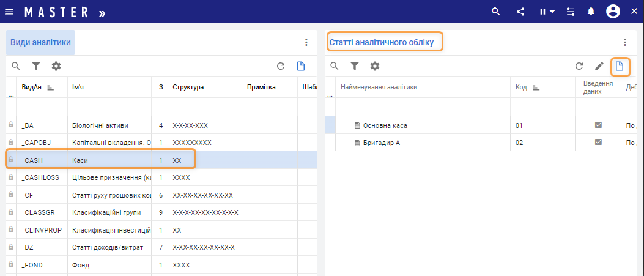Refresh the Статті аналітичного обліку list
644x276 pixels.
pyautogui.click(x=579, y=66)
